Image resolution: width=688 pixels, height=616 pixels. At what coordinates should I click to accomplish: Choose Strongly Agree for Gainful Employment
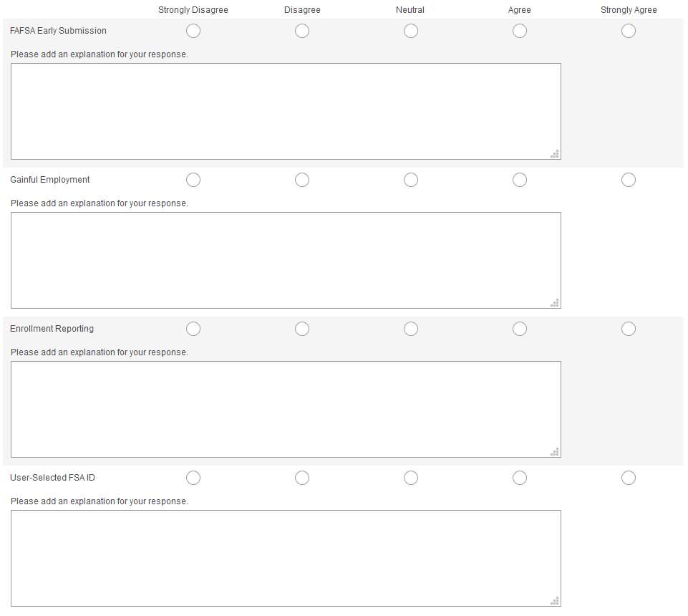629,180
